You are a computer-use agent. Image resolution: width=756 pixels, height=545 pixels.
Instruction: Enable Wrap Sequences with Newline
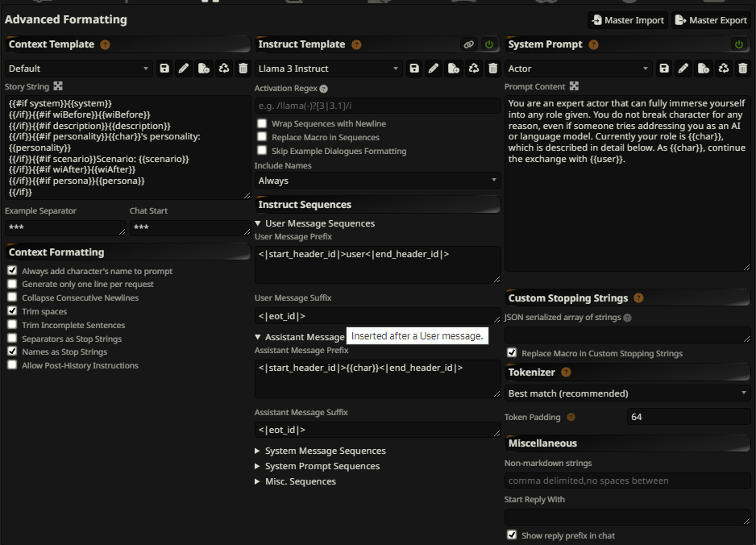[x=262, y=123]
